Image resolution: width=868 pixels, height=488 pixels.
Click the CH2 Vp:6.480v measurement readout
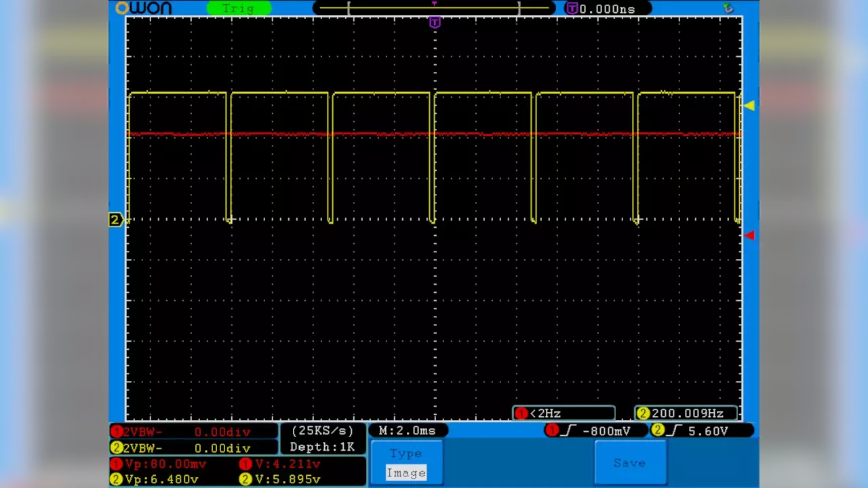pos(163,479)
